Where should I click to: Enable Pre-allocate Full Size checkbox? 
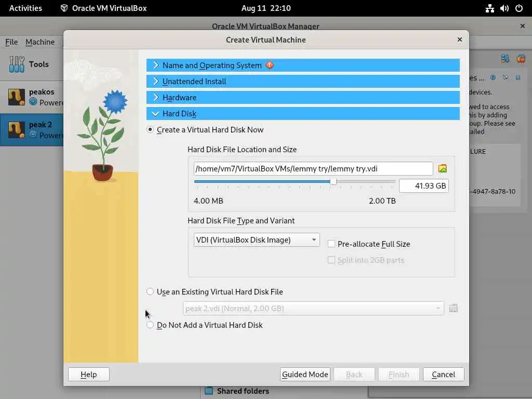[331, 244]
